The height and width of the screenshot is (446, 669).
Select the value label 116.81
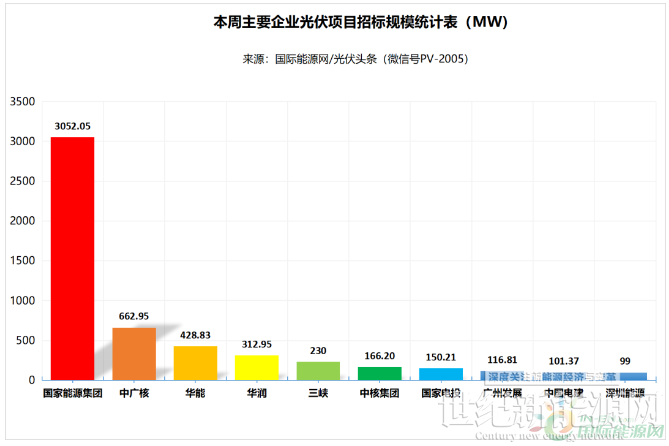(x=502, y=360)
